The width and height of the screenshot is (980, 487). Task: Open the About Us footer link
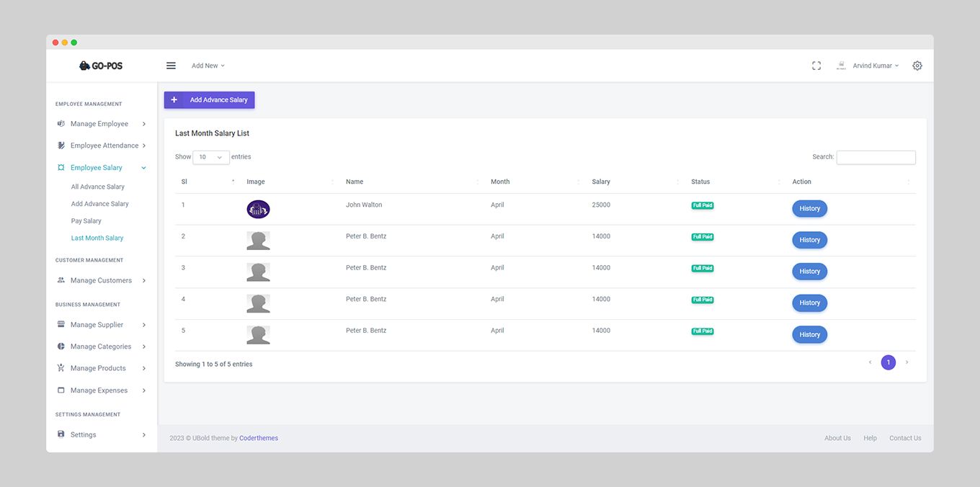point(837,438)
